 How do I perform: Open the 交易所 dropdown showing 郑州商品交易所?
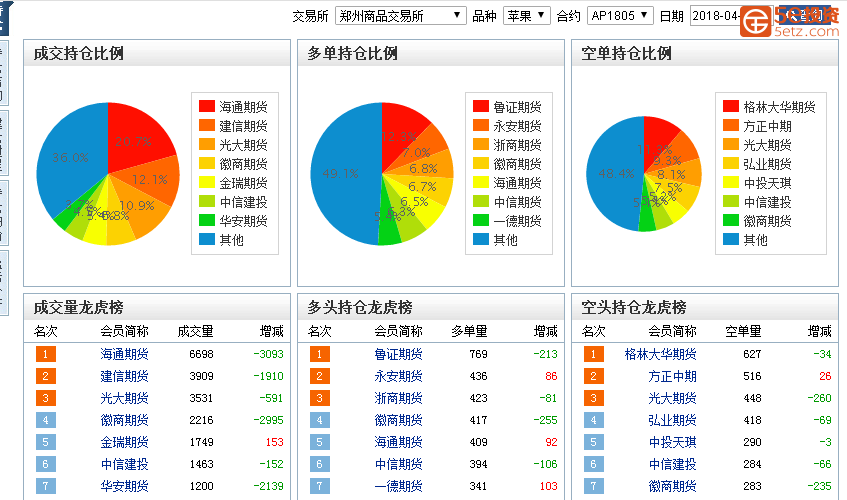coord(400,16)
